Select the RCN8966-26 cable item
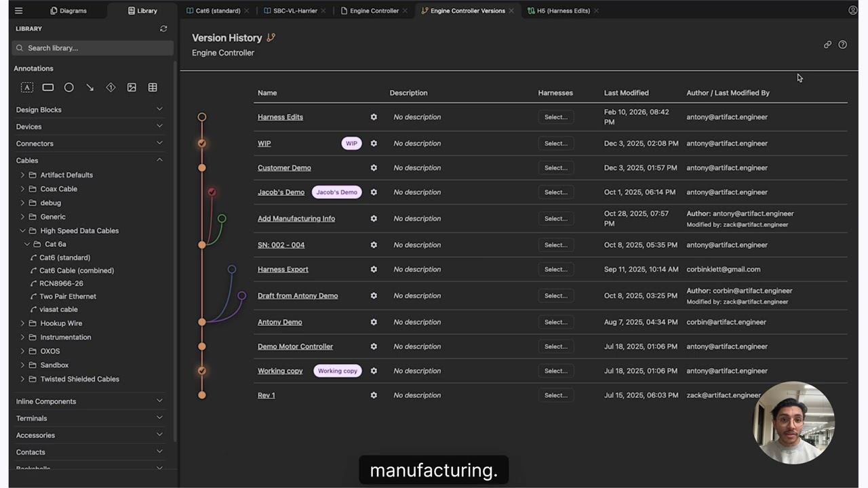This screenshot has width=868, height=488. pyautogui.click(x=61, y=283)
